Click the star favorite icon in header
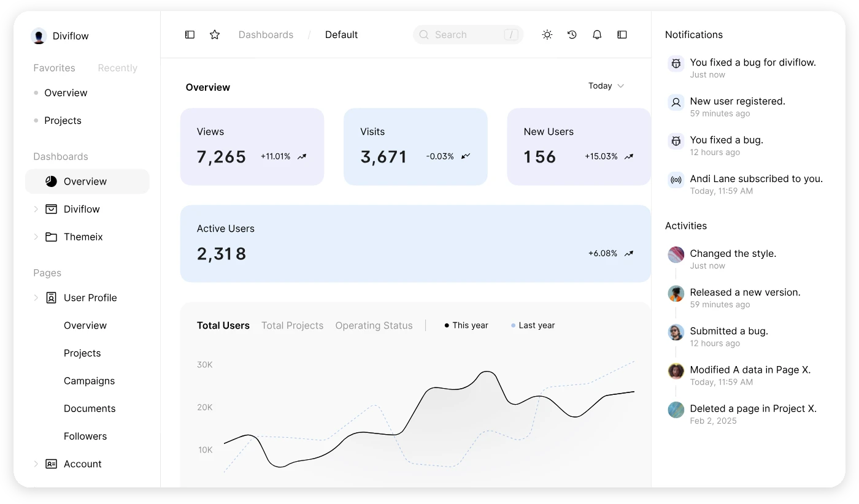The height and width of the screenshot is (504, 859). (215, 35)
